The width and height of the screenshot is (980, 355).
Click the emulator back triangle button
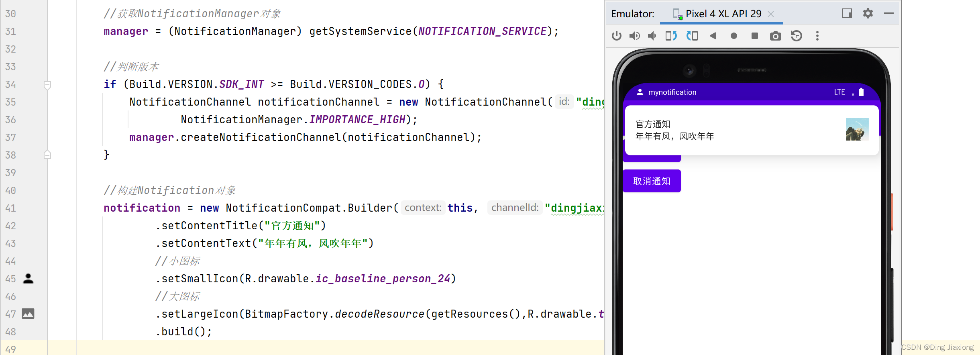pos(713,36)
